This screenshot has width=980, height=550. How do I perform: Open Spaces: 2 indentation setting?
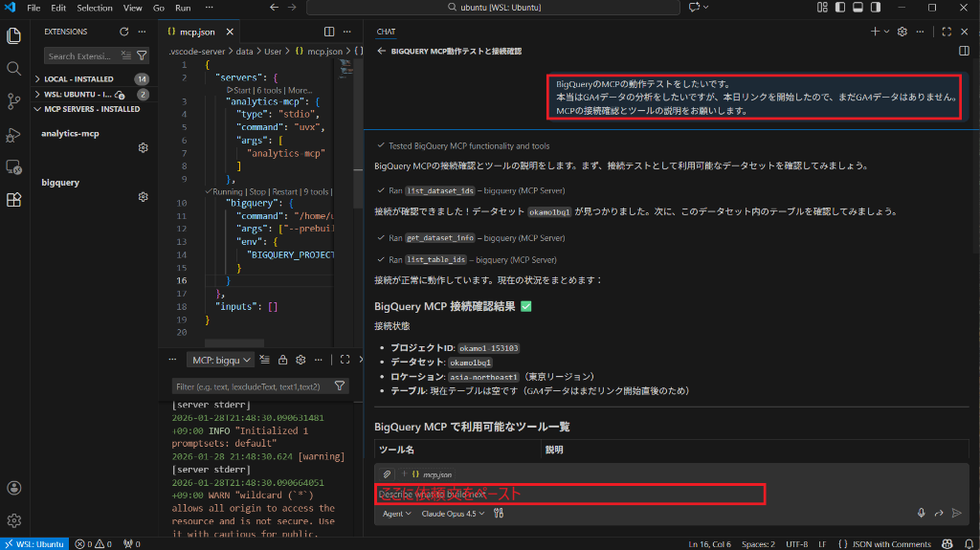tap(758, 543)
